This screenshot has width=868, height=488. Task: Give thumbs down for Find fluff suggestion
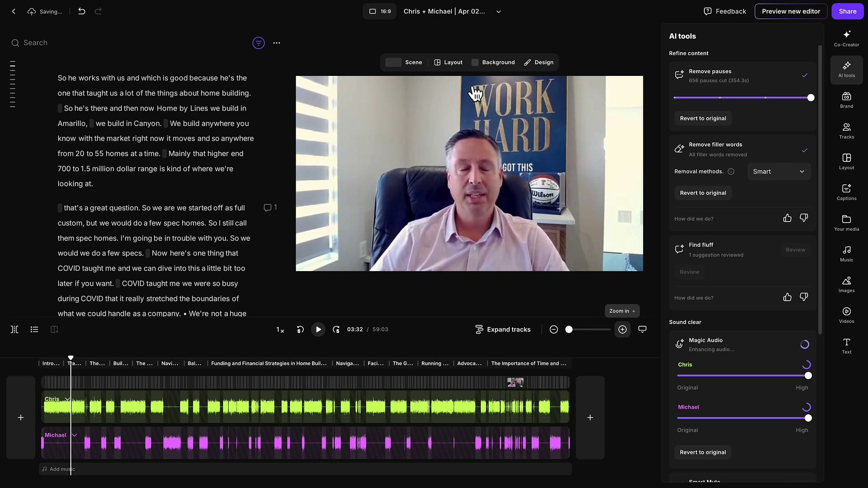pyautogui.click(x=804, y=297)
